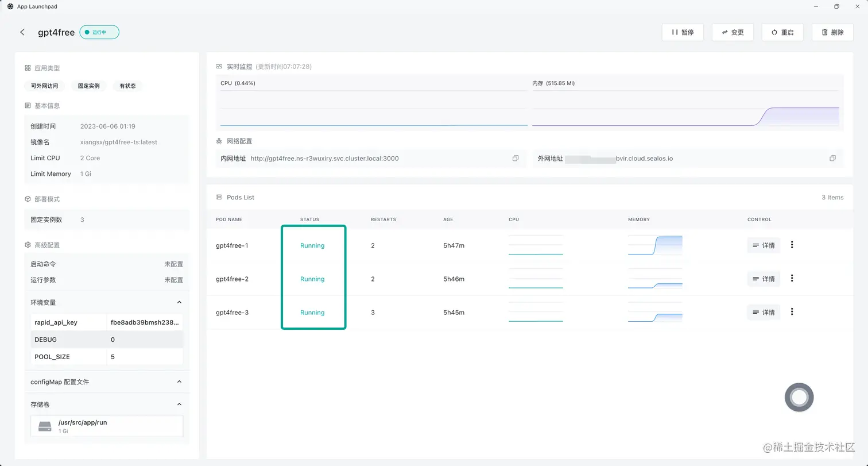868x466 pixels.
Task: Click the creation time 2023-06-06 01:19
Action: pos(108,126)
